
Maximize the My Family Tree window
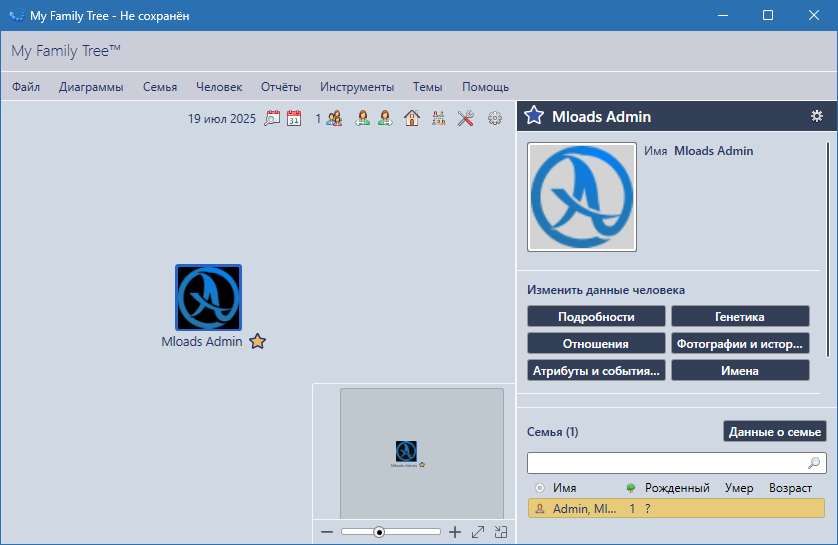(x=768, y=15)
